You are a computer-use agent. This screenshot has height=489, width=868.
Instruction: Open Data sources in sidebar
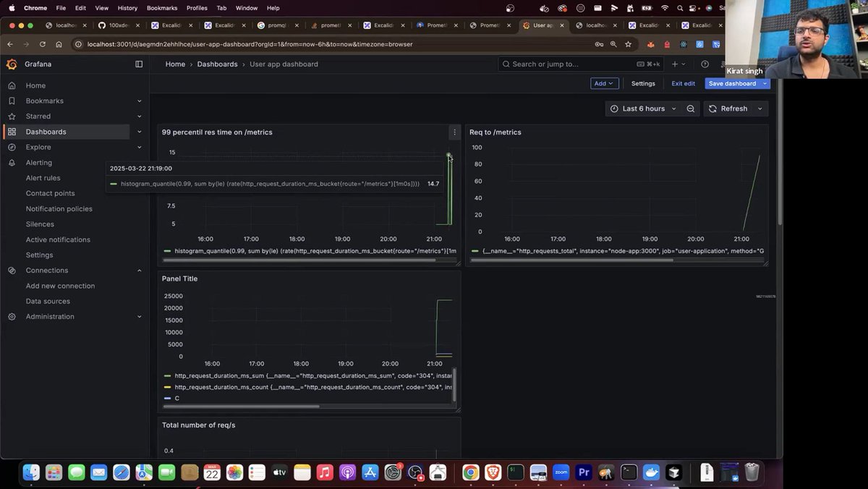pyautogui.click(x=48, y=302)
